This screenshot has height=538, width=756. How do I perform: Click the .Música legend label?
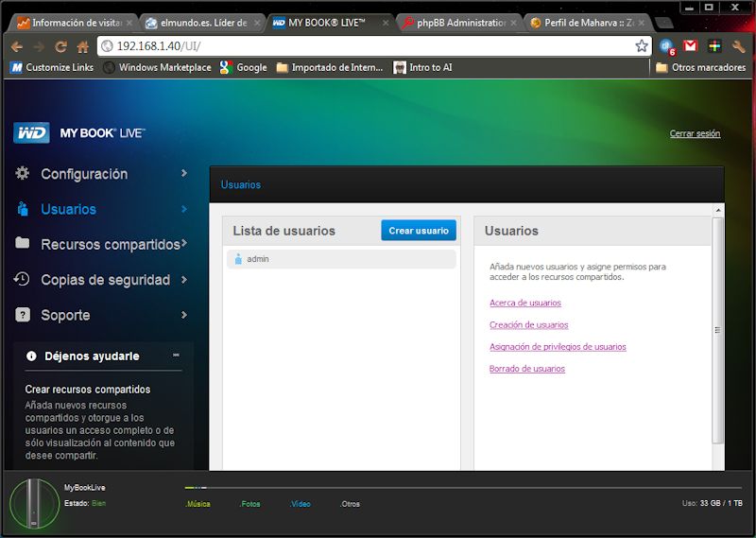[198, 504]
